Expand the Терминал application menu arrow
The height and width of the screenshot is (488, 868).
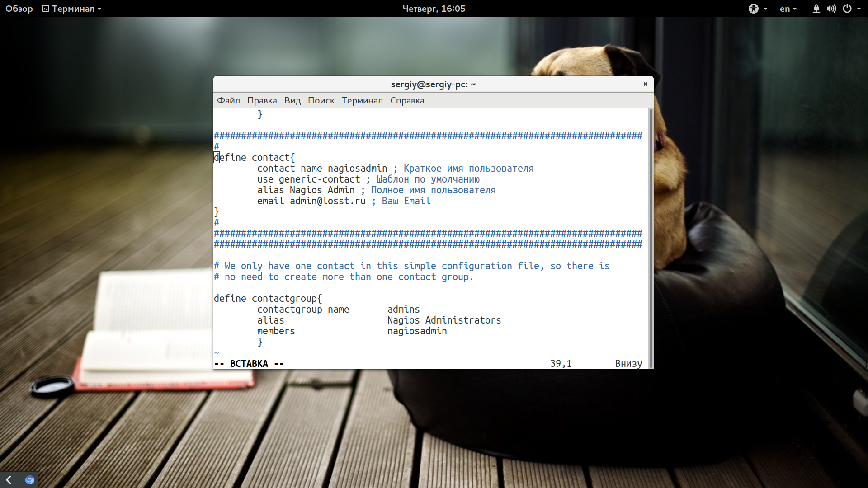point(99,9)
